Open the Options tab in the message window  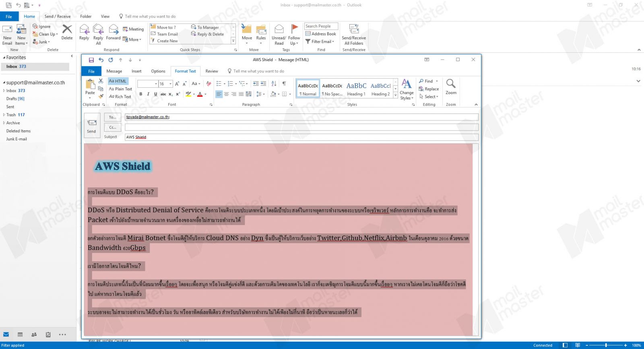(158, 71)
